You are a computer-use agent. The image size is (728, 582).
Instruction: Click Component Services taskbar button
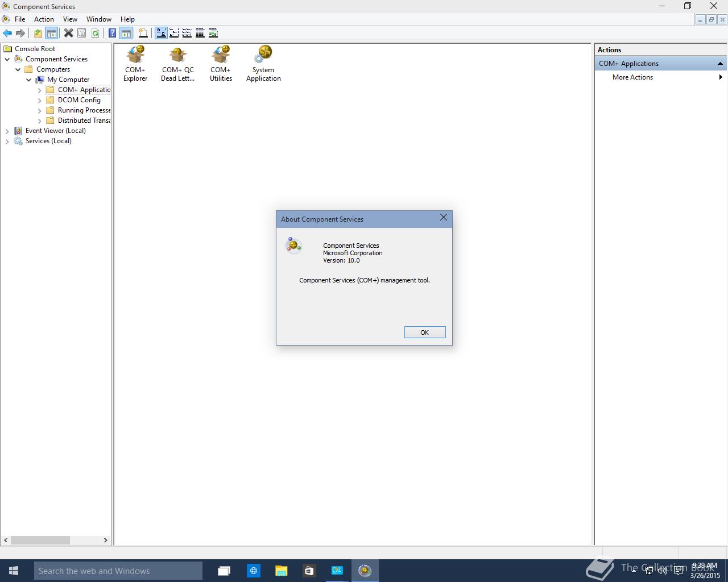[x=365, y=571]
